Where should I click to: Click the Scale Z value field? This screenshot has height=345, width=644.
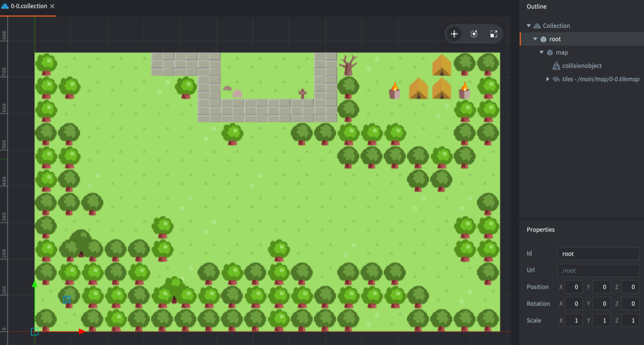click(630, 320)
